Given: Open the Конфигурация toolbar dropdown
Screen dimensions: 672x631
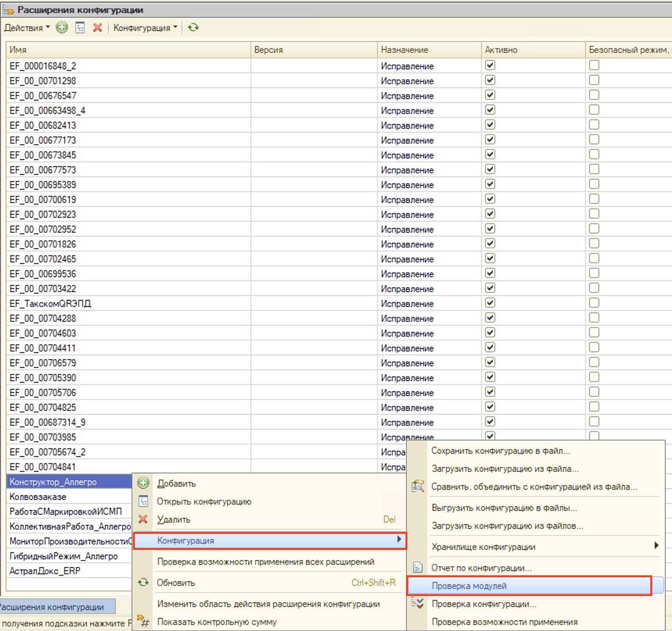Looking at the screenshot, I should point(145,28).
